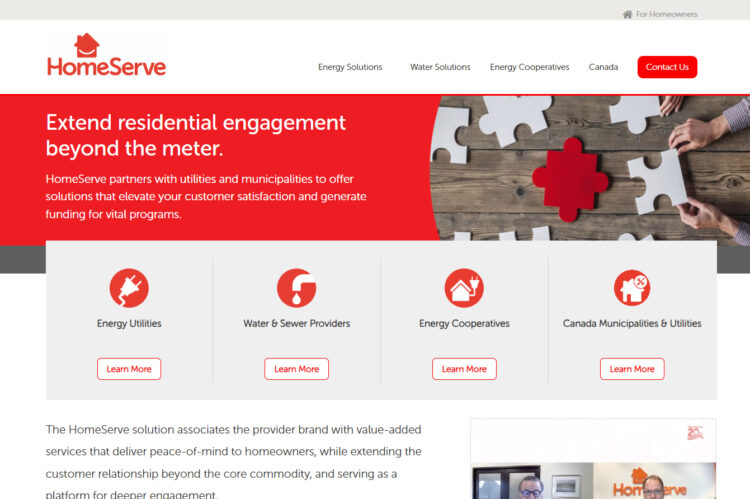Select the Energy Utilities plug icon
Screen dimensions: 750x499
(129, 288)
